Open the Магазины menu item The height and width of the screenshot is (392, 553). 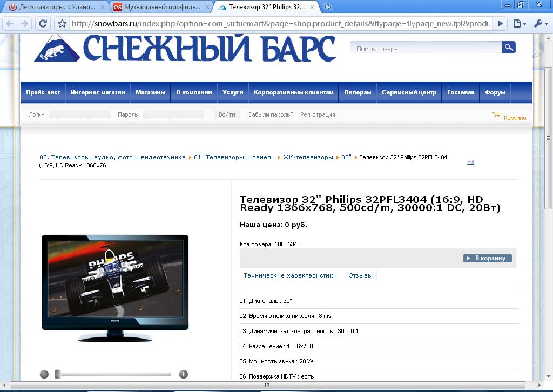[151, 92]
